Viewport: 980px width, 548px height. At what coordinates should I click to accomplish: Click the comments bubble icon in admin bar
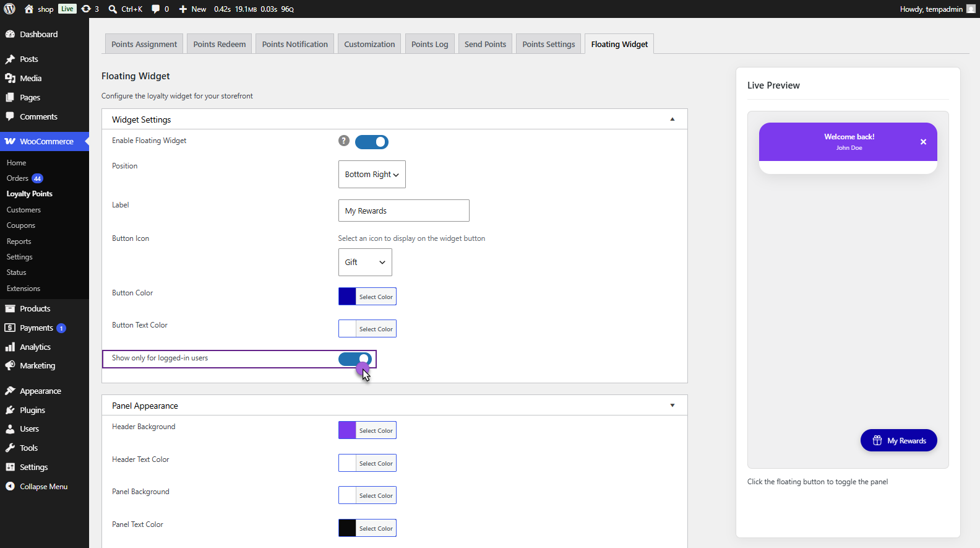155,9
